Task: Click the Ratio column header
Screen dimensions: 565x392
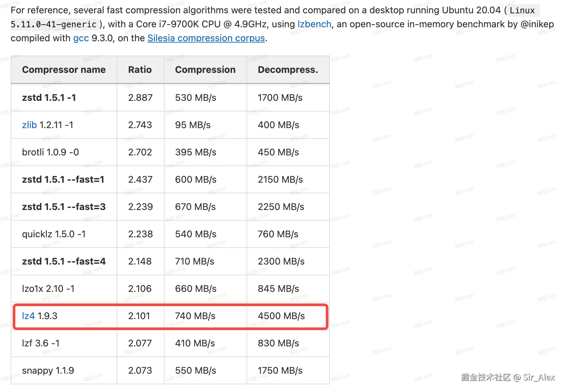Action: click(140, 70)
